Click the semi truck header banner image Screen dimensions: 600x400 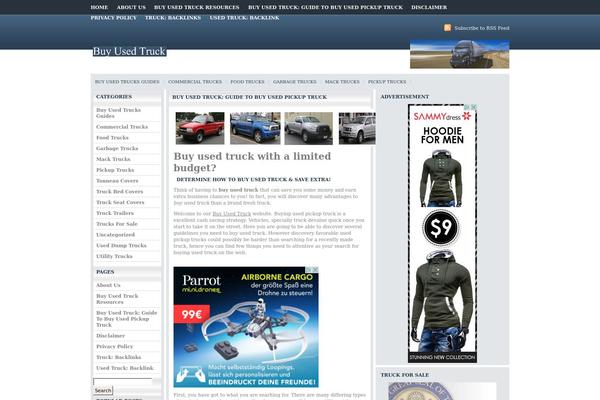tap(460, 54)
